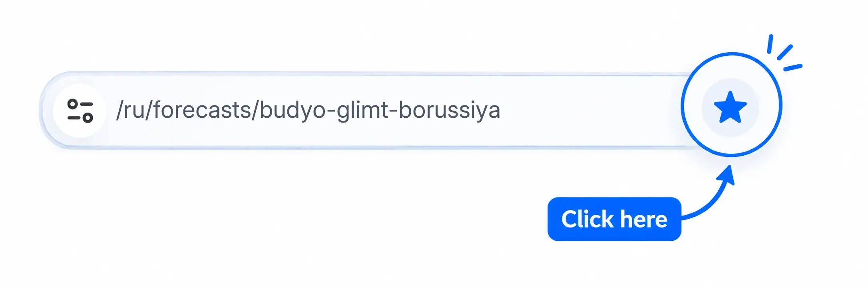
Task: Click the light round background behind the star
Action: (730, 107)
